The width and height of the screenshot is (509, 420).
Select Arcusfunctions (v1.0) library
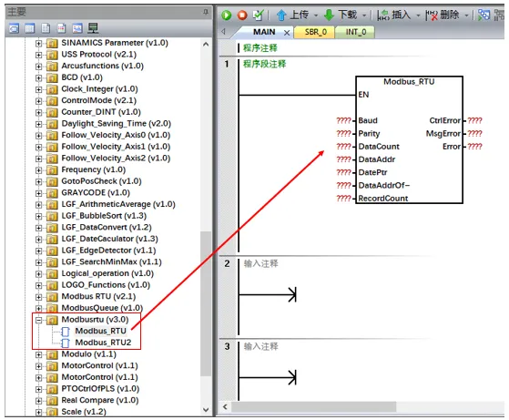[x=103, y=66]
